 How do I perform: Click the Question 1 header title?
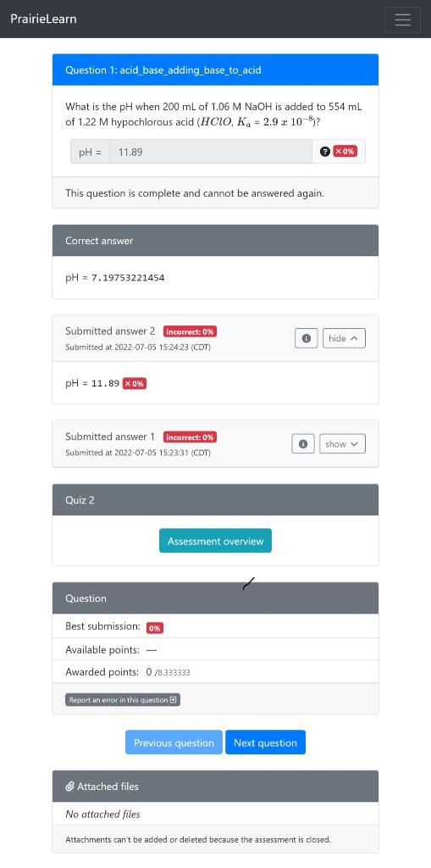[163, 70]
